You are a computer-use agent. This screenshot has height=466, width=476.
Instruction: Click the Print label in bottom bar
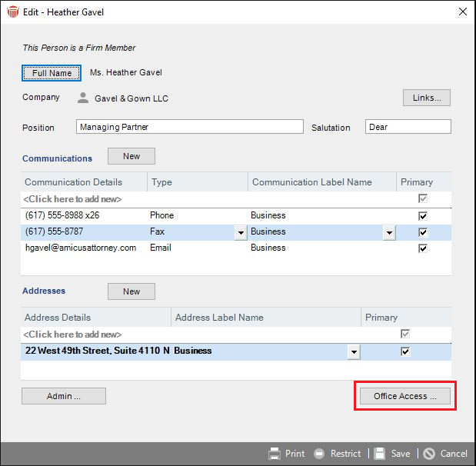(x=295, y=454)
